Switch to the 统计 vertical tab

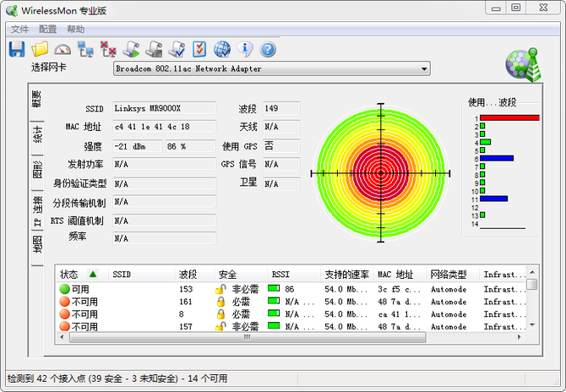click(x=38, y=134)
